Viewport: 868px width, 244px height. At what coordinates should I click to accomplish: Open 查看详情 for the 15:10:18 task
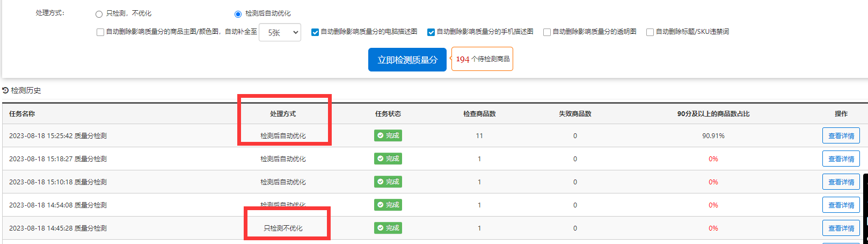click(841, 182)
